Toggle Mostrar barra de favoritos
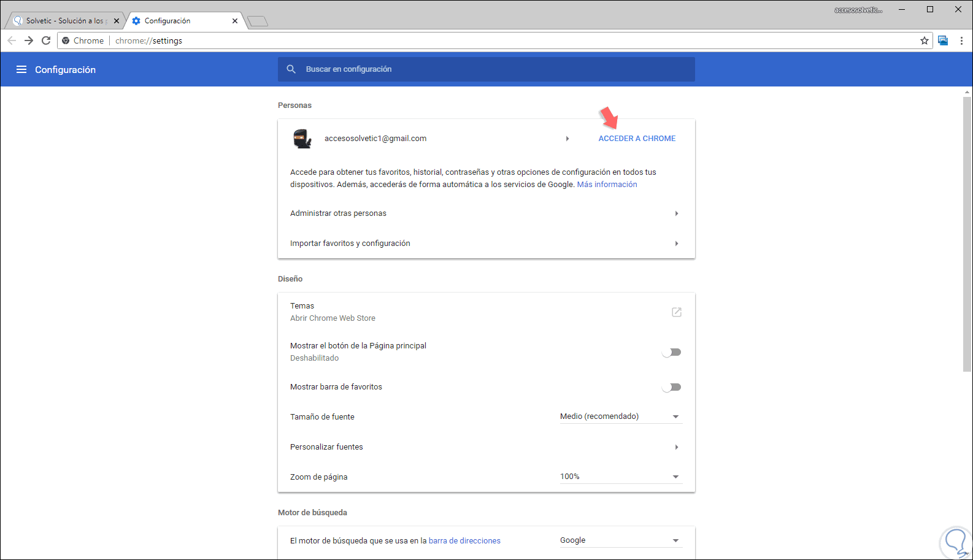 click(672, 387)
